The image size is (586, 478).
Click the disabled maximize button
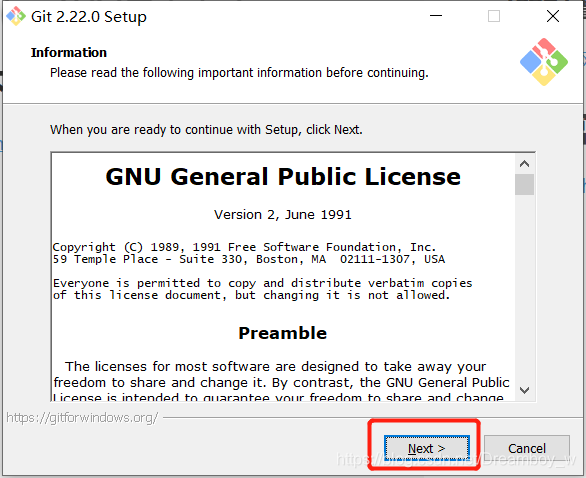[x=494, y=16]
